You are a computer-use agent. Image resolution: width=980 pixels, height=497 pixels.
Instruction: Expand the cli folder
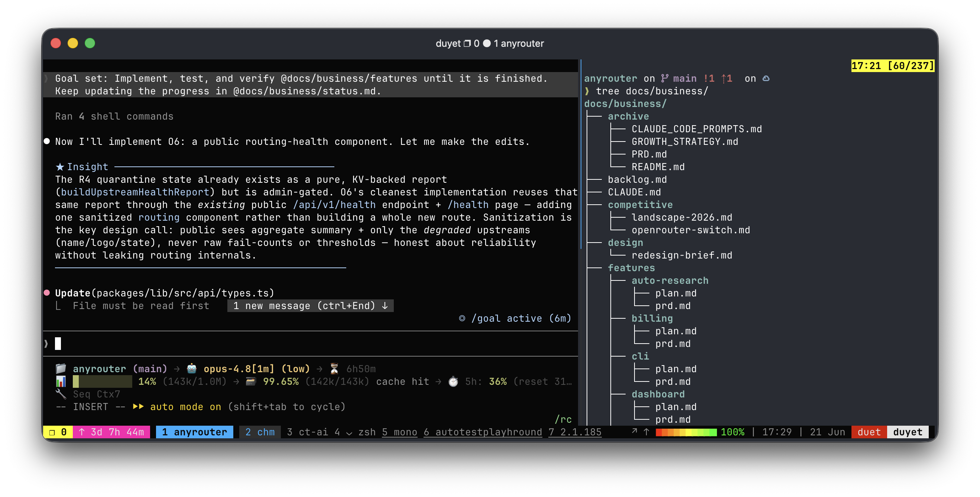click(640, 356)
